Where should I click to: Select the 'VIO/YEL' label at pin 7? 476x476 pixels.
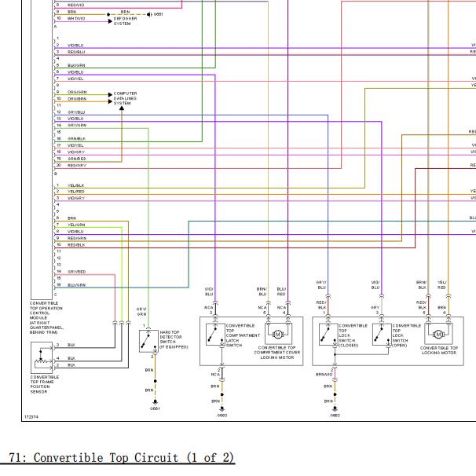75,79
